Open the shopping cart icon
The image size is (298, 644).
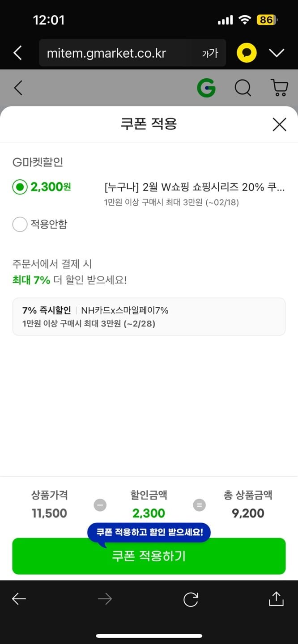click(280, 88)
